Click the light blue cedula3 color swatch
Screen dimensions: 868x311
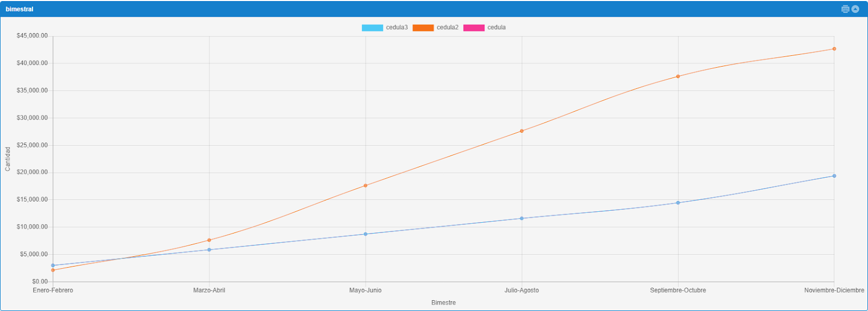(372, 28)
